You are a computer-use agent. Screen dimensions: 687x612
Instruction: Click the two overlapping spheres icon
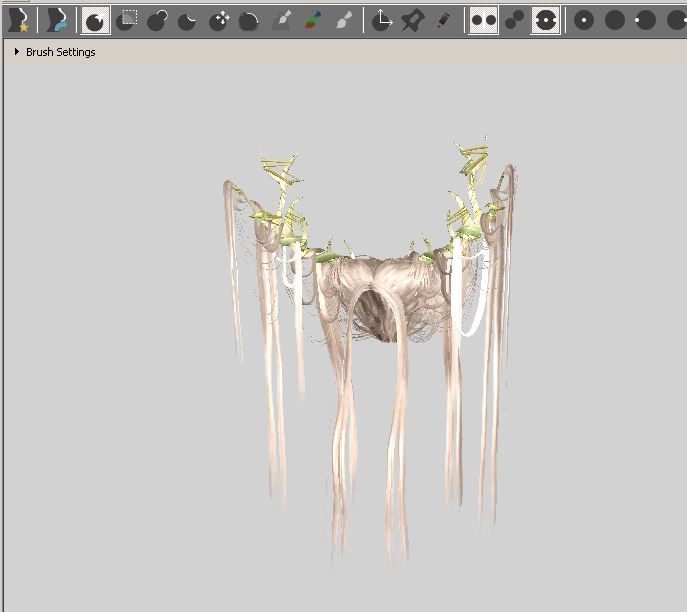coord(514,20)
